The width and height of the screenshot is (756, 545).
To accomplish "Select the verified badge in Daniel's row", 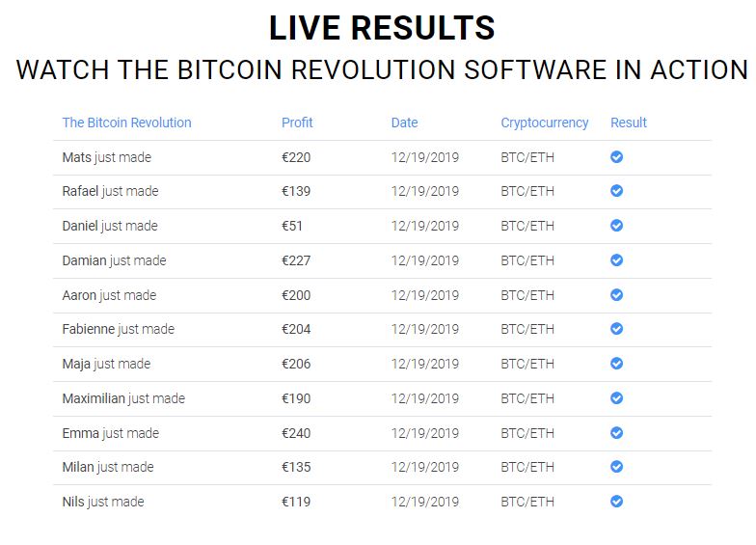I will click(616, 226).
